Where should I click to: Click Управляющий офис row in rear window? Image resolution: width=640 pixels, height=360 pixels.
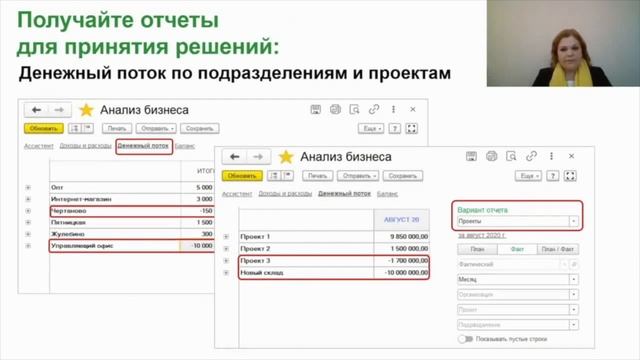tap(131, 246)
